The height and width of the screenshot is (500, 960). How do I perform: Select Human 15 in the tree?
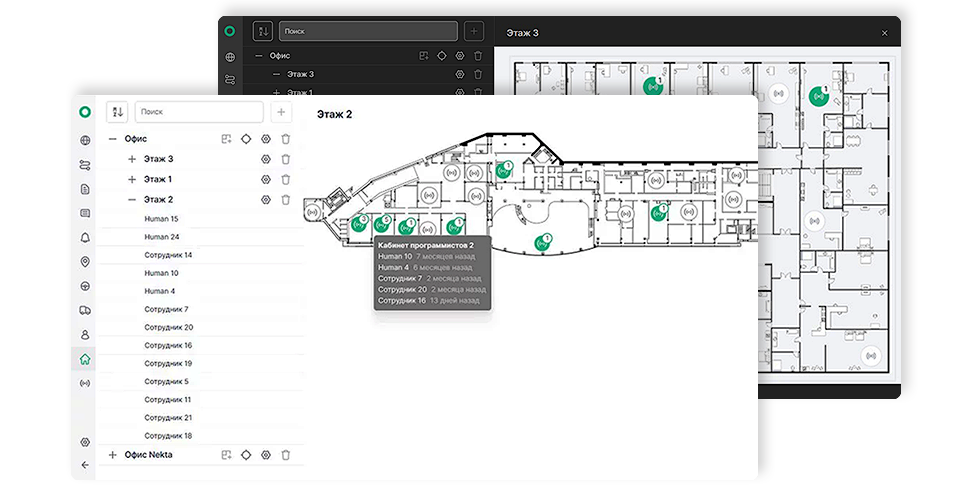162,218
